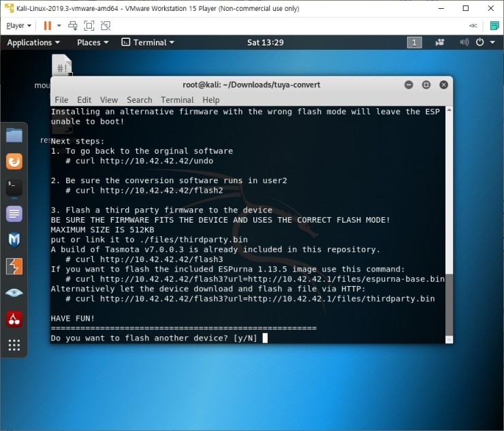The height and width of the screenshot is (431, 504).
Task: Click the curl http://10.42.42.42/undo line
Action: click(139, 161)
